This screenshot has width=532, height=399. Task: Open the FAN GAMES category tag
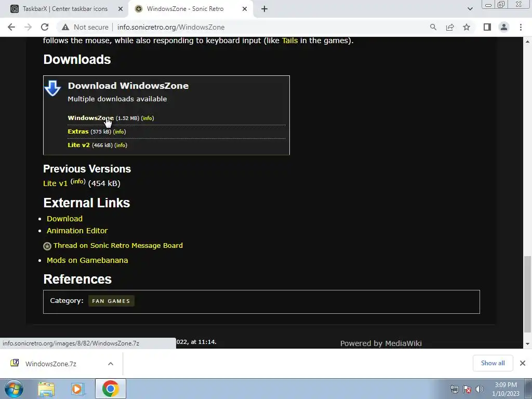click(111, 301)
